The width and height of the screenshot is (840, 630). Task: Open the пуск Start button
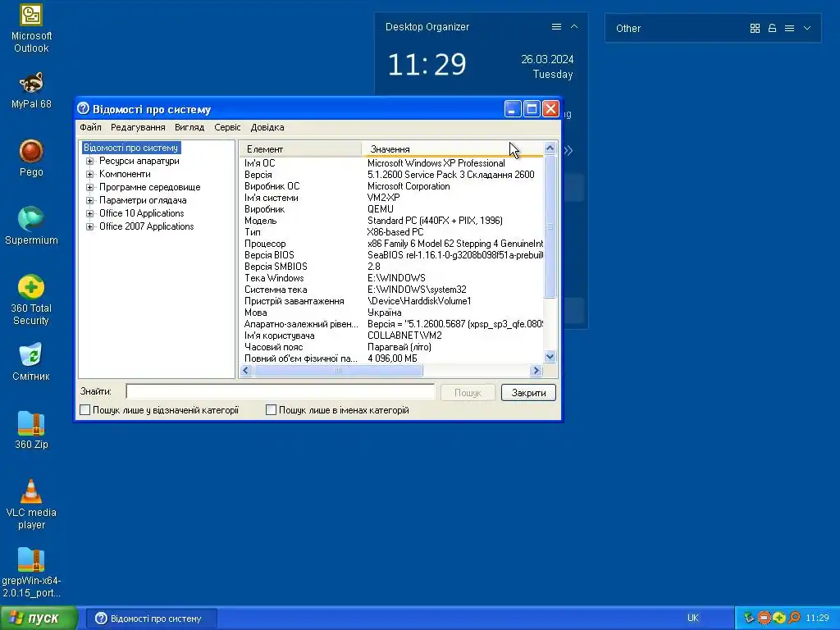click(x=39, y=619)
